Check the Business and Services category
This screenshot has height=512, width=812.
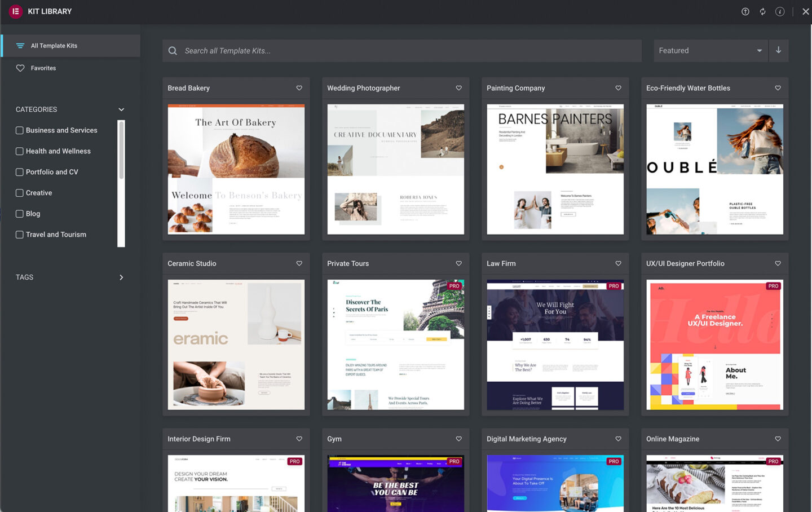(x=20, y=130)
